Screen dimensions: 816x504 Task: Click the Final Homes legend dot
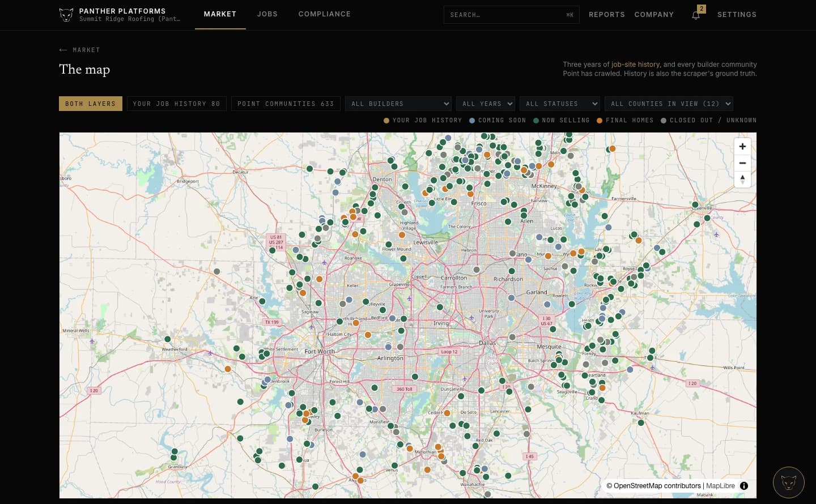click(600, 121)
